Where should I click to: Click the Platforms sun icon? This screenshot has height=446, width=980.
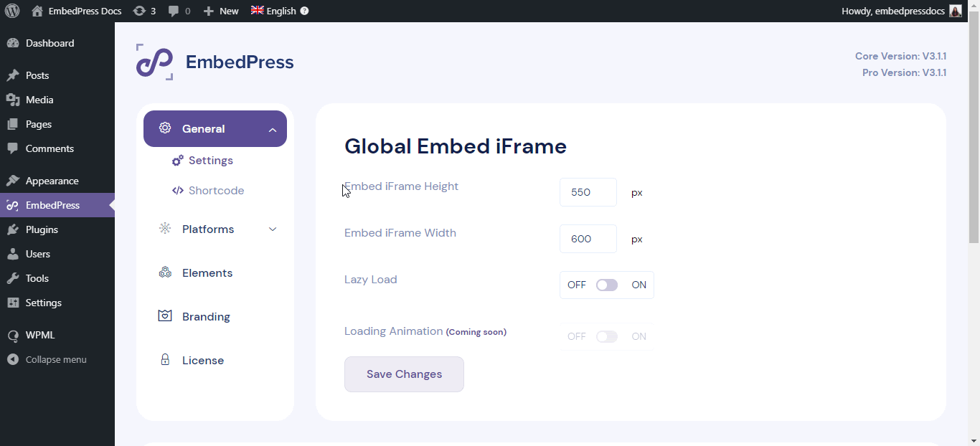tap(165, 228)
